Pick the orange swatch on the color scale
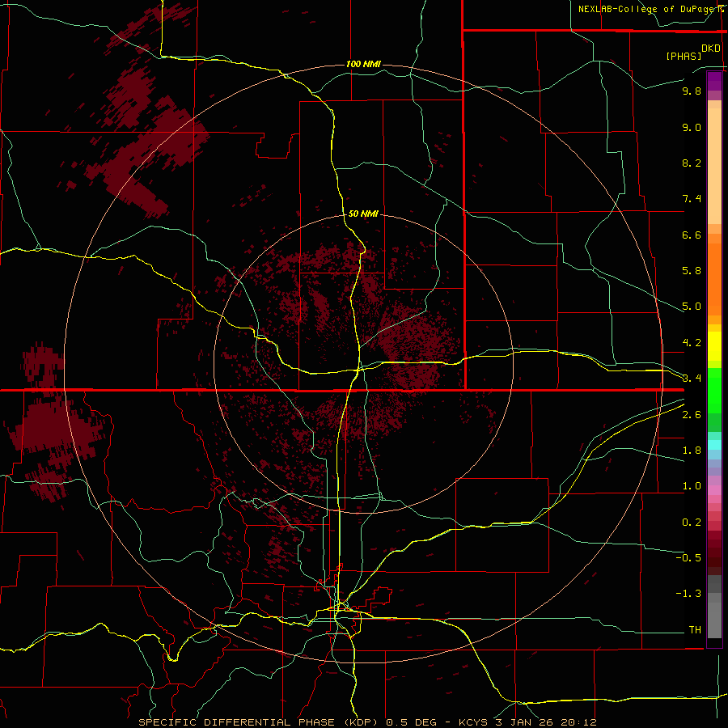The image size is (728, 728). click(x=714, y=279)
